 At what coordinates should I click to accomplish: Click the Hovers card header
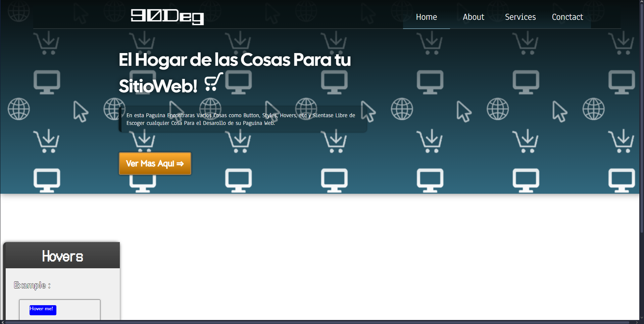click(62, 256)
